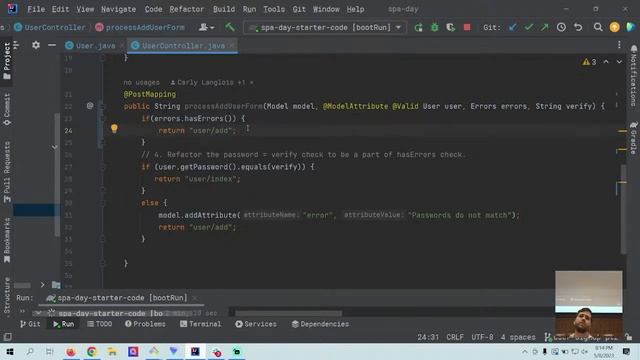Click the gutter web mapping icon on line 22

tap(90, 106)
